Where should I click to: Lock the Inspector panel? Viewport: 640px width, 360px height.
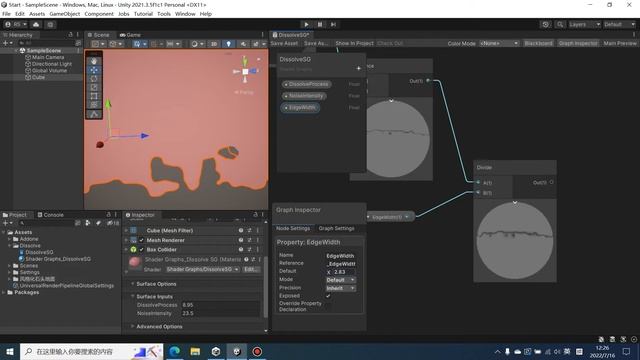(256, 214)
